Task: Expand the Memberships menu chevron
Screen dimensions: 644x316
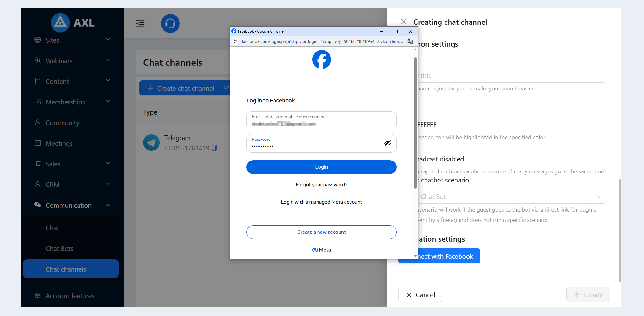Action: [108, 102]
